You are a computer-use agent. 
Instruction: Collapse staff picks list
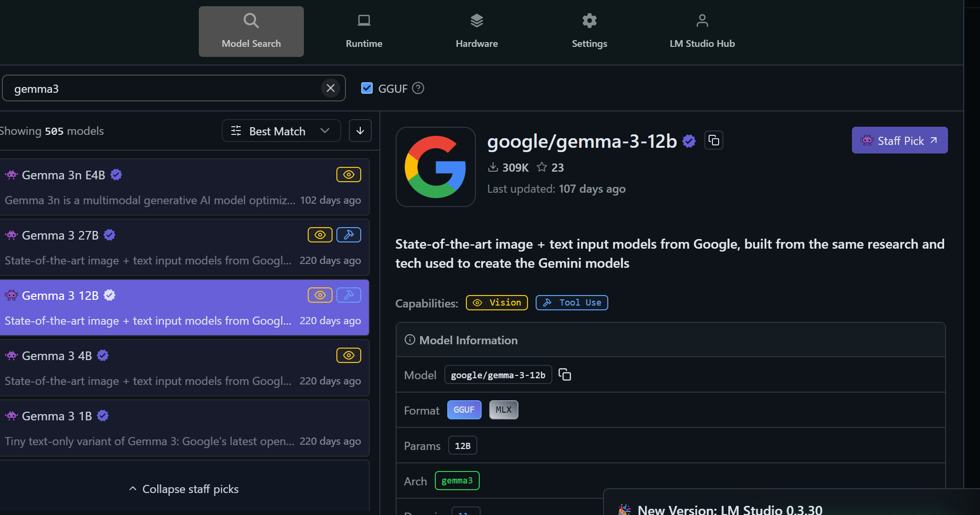pyautogui.click(x=184, y=489)
